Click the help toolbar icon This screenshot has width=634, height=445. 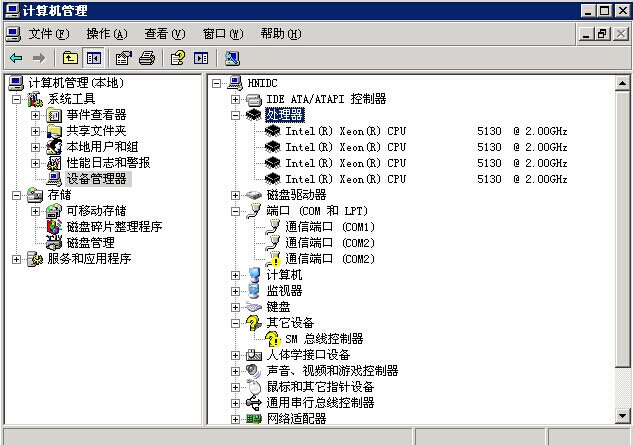[x=178, y=58]
